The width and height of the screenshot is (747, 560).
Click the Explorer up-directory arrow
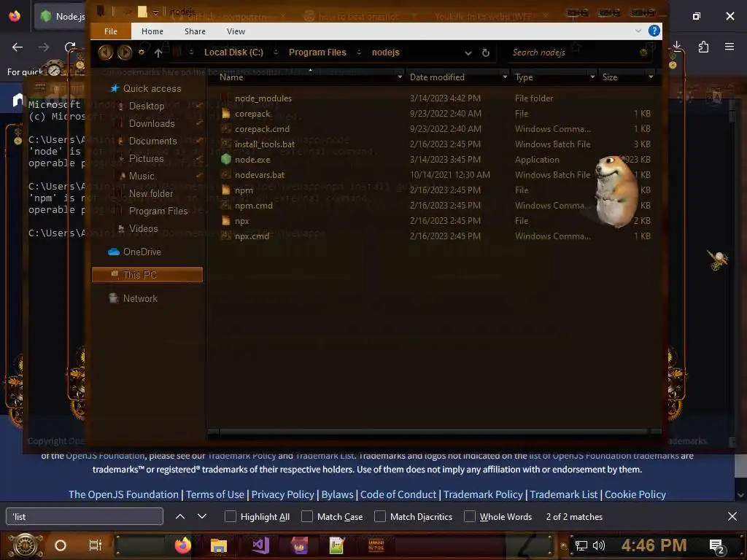(158, 52)
